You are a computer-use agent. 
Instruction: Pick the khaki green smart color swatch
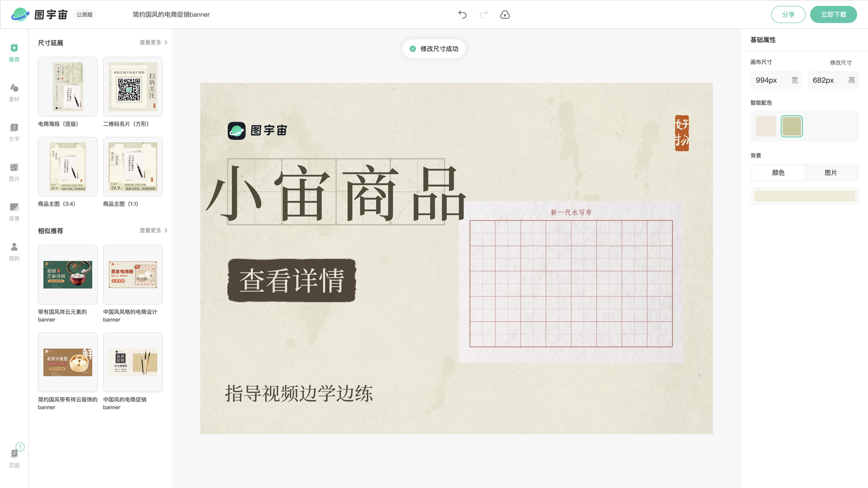pyautogui.click(x=792, y=126)
